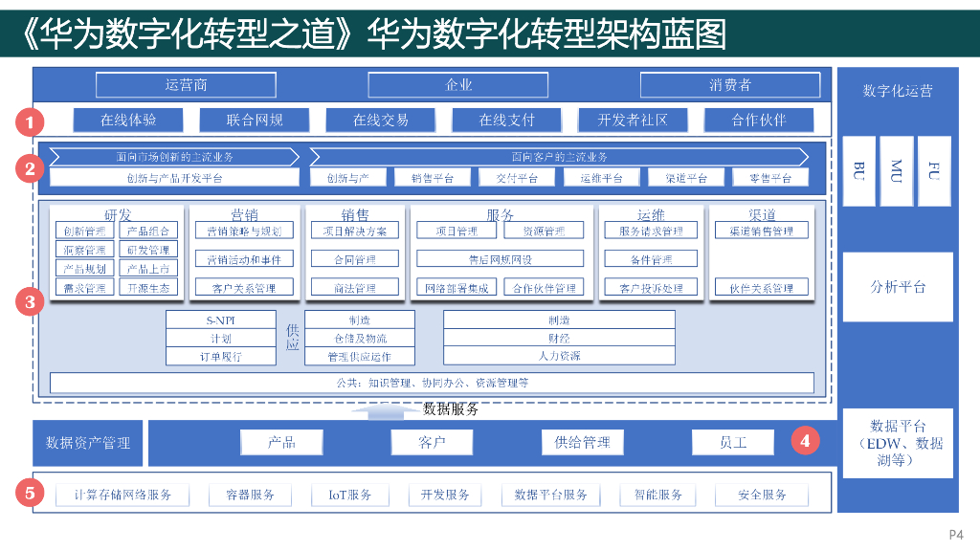The height and width of the screenshot is (551, 980).
Task: Select the 数据平台服务 box
Action: [550, 495]
